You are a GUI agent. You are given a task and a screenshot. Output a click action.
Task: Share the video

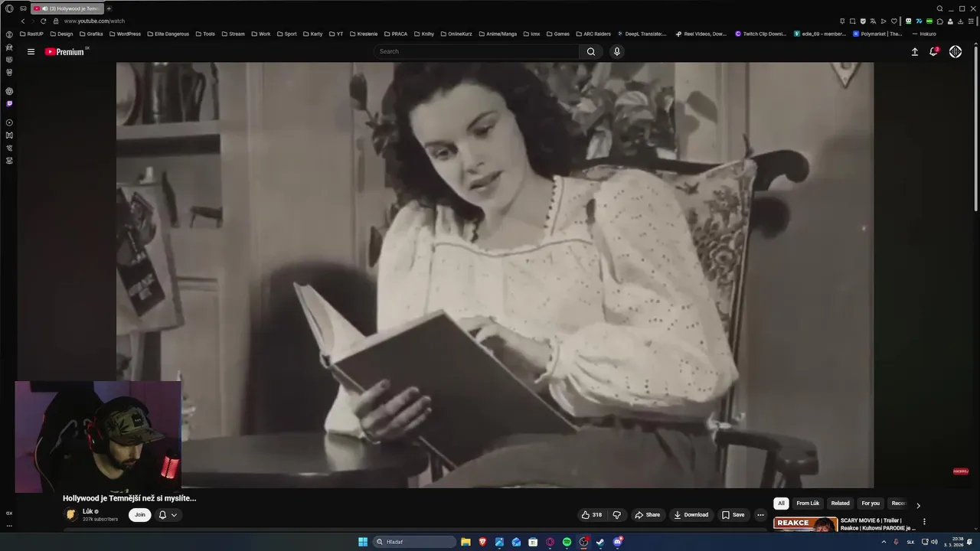pyautogui.click(x=647, y=515)
